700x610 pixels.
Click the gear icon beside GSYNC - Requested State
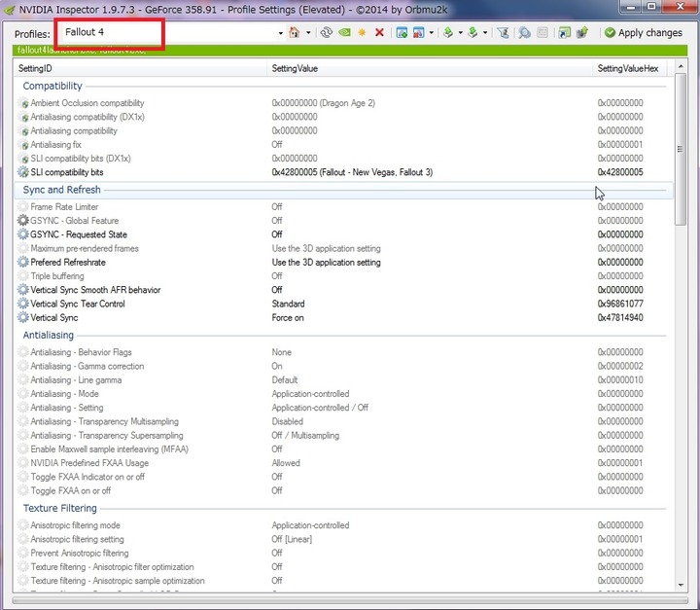click(x=22, y=234)
